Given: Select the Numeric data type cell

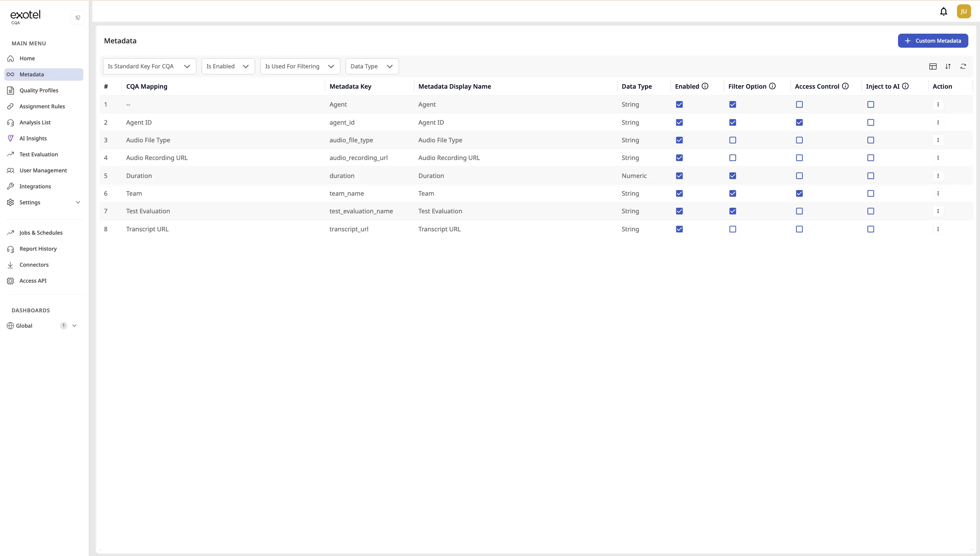Looking at the screenshot, I should tap(634, 176).
